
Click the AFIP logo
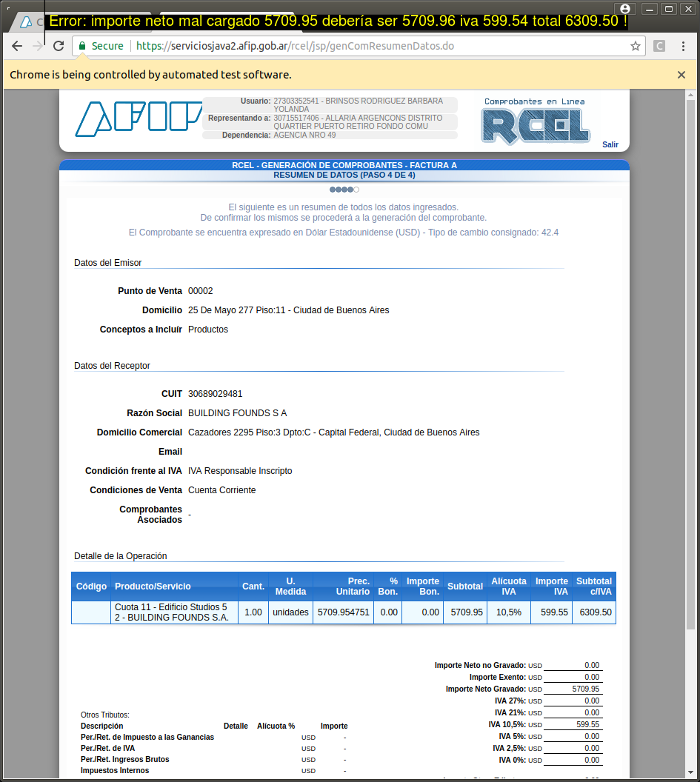click(139, 118)
